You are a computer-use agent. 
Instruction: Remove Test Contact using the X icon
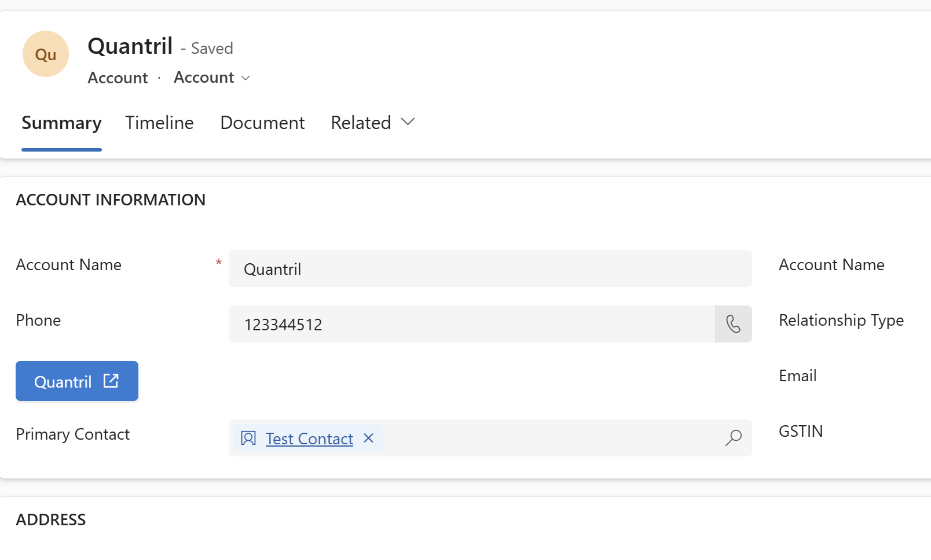pyautogui.click(x=368, y=438)
